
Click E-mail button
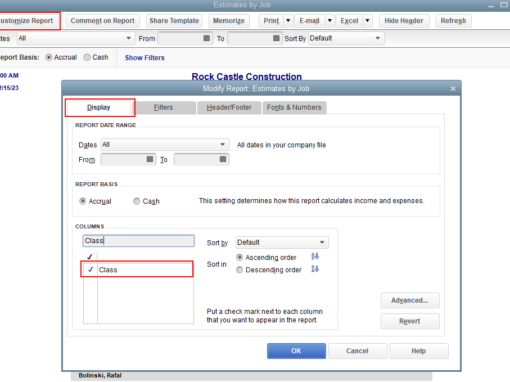tap(309, 21)
